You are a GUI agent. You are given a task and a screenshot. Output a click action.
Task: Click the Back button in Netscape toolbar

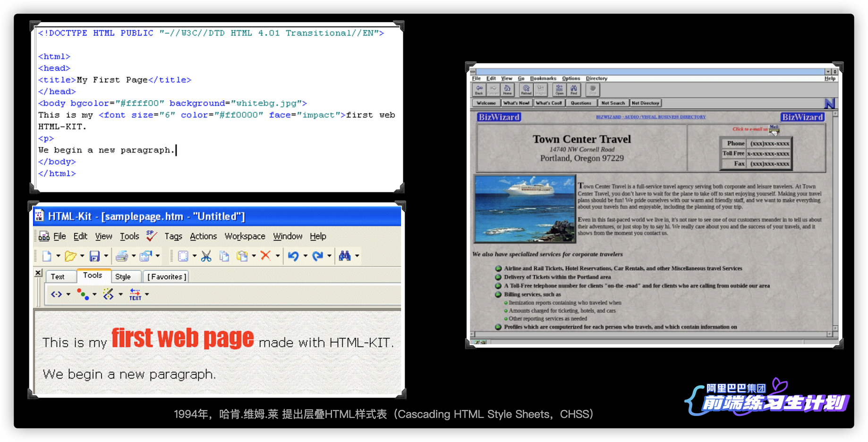(x=479, y=90)
